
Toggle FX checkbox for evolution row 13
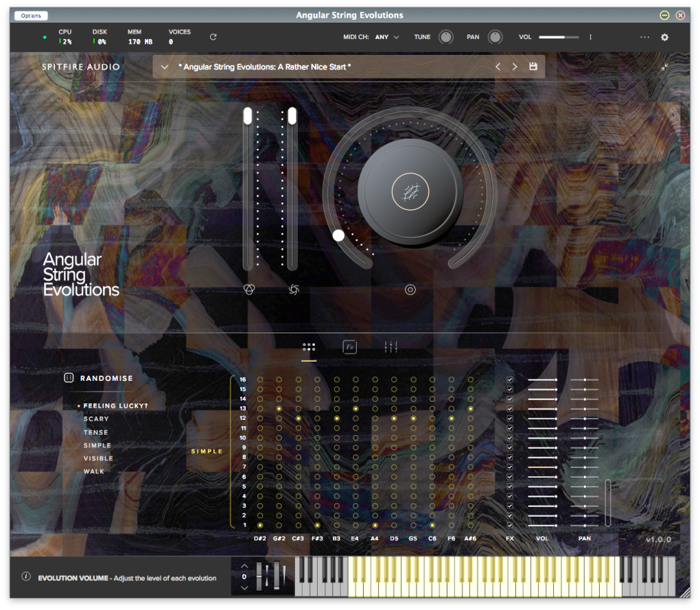point(510,409)
